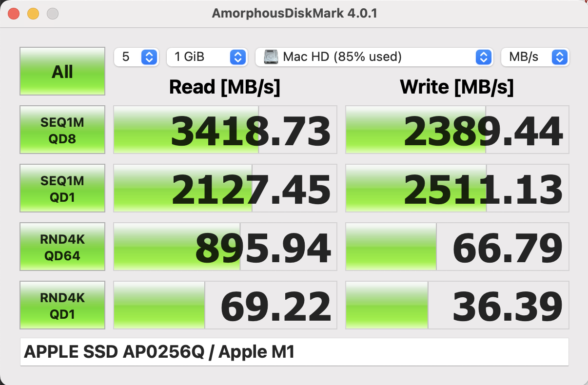This screenshot has width=588, height=385.
Task: Start the SEQ1M QD1 test
Action: [62, 188]
